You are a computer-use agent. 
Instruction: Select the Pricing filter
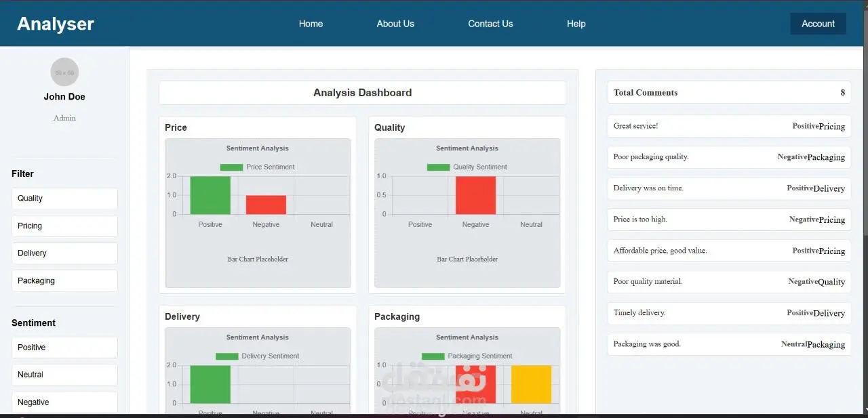(64, 226)
